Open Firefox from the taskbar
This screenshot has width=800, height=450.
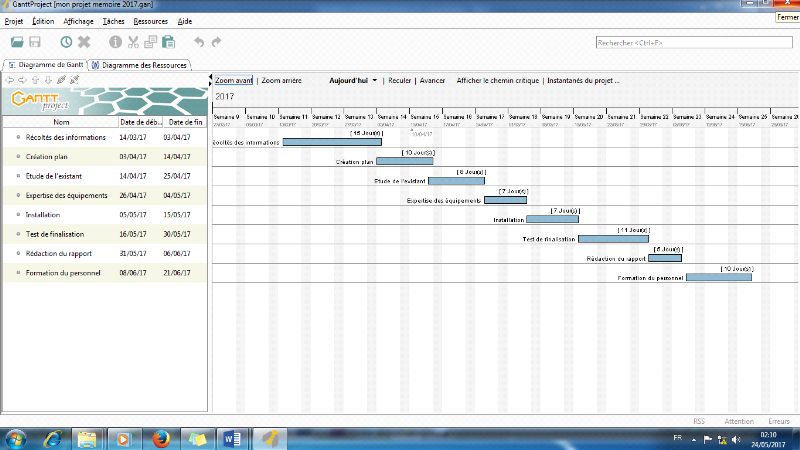(x=161, y=439)
